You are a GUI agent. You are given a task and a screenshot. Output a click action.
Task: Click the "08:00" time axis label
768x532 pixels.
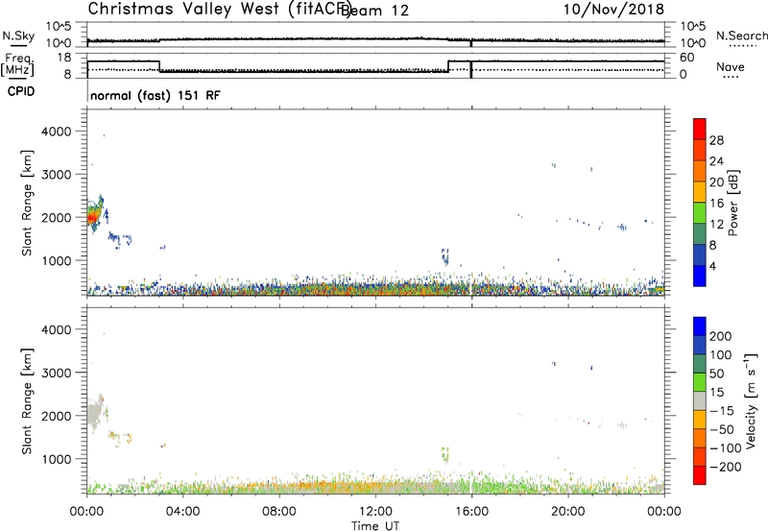(x=278, y=512)
